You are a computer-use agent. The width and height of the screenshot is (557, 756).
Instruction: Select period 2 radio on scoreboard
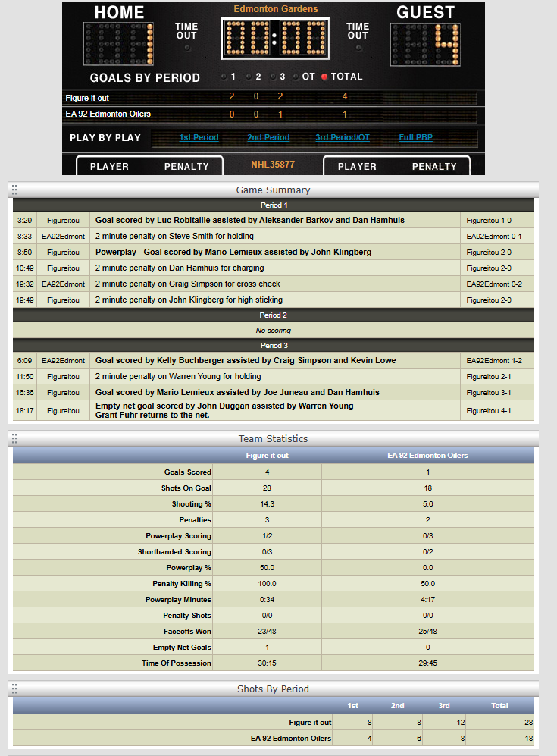point(248,77)
